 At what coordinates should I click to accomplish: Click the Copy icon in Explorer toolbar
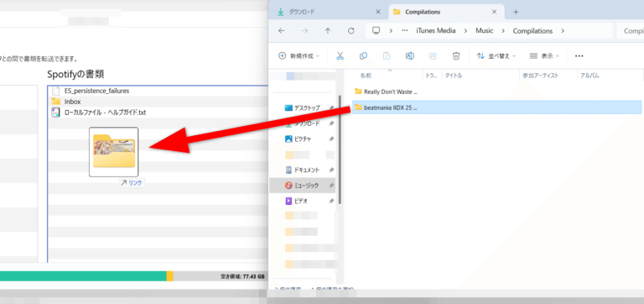(x=363, y=56)
